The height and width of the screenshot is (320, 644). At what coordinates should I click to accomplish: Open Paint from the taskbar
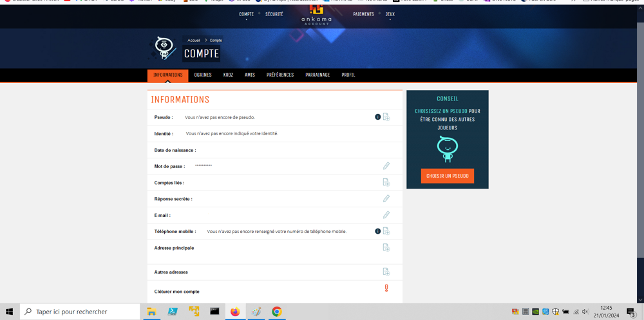256,312
